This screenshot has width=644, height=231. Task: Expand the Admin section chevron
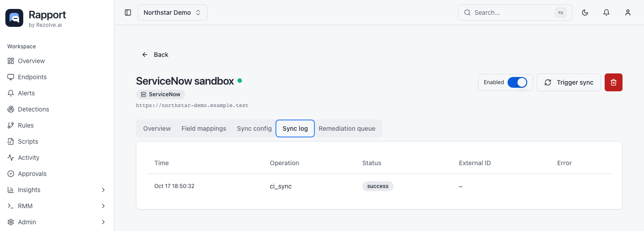click(103, 222)
